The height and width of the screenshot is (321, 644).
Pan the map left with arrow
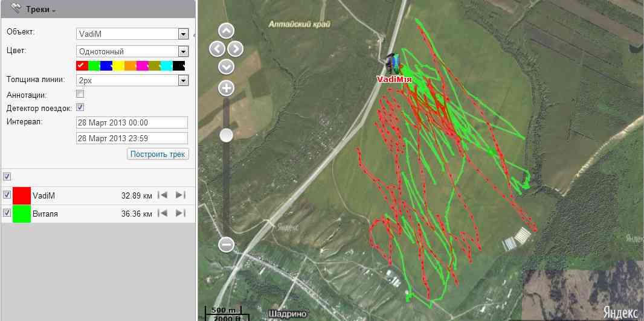coord(217,49)
